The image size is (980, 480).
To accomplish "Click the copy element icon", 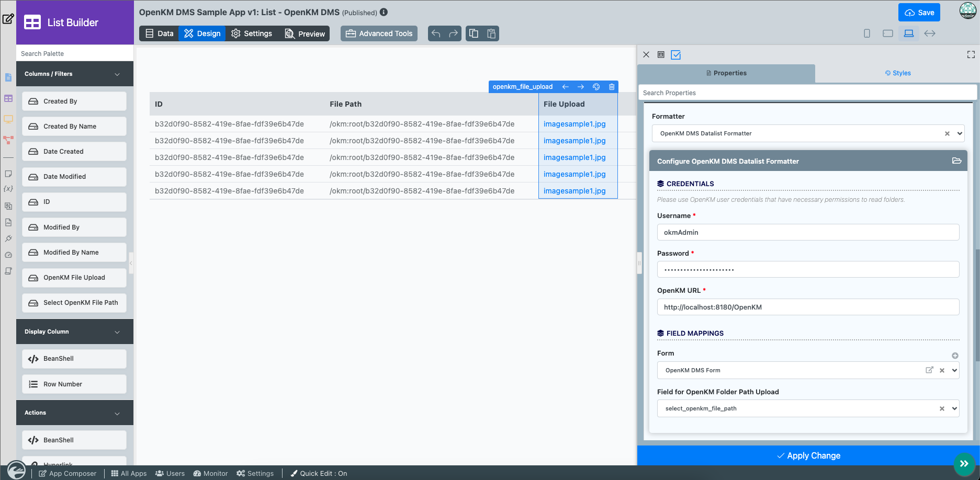I will [474, 33].
